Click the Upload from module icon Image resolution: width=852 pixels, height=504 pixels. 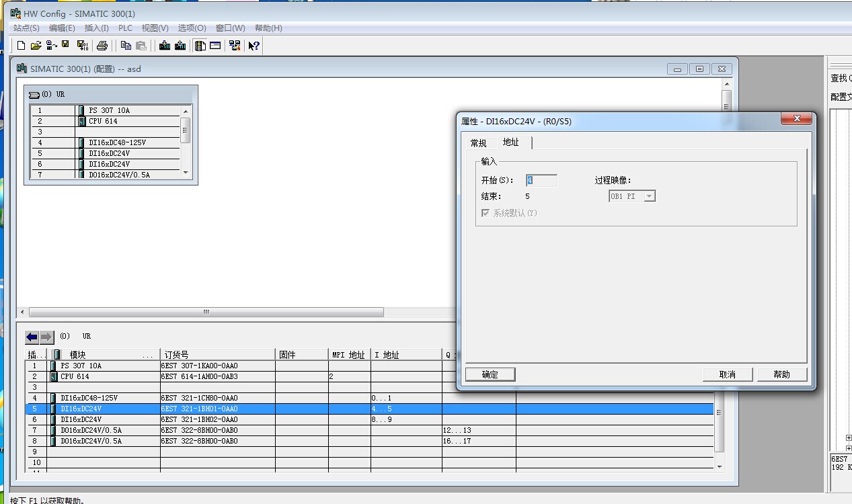click(x=180, y=46)
